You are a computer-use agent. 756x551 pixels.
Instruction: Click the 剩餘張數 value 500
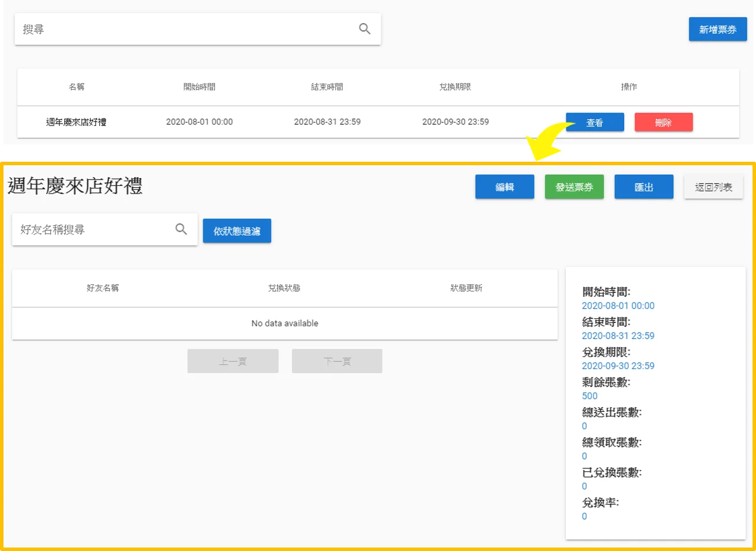click(590, 396)
